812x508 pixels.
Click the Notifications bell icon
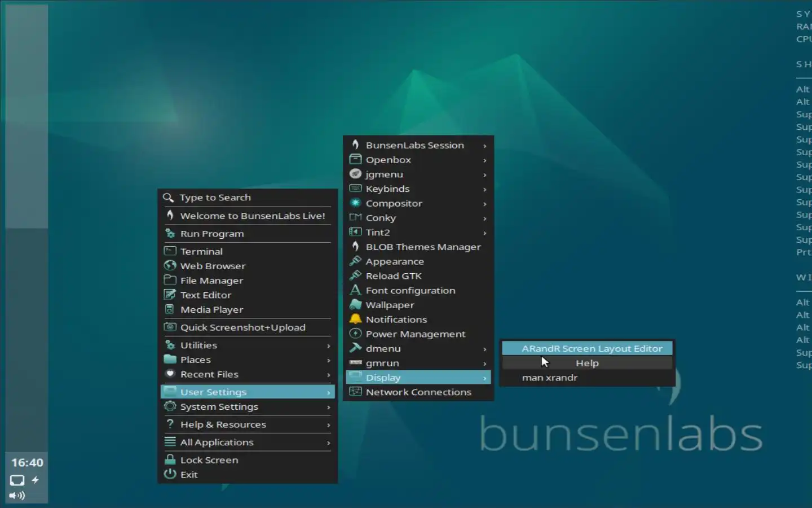[355, 319]
